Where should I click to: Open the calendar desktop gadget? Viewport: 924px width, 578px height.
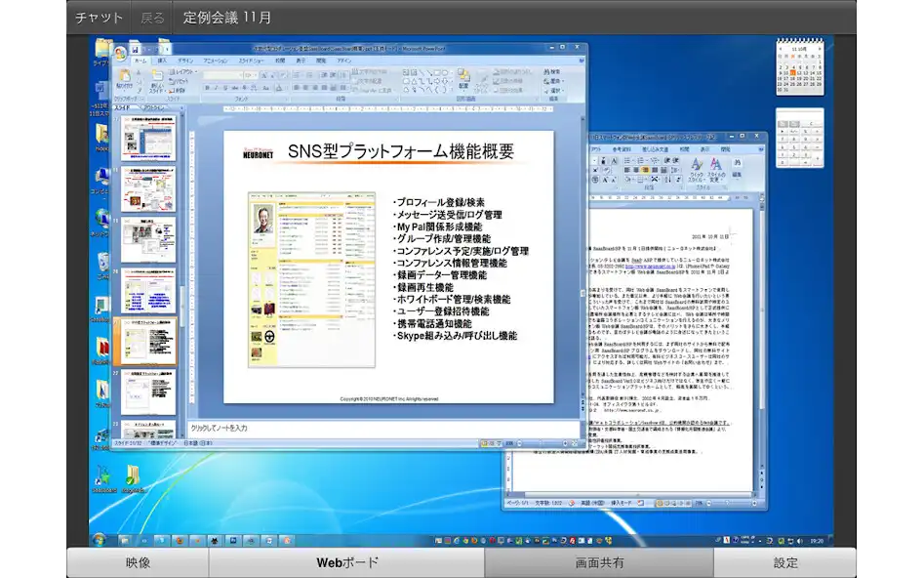coord(799,67)
